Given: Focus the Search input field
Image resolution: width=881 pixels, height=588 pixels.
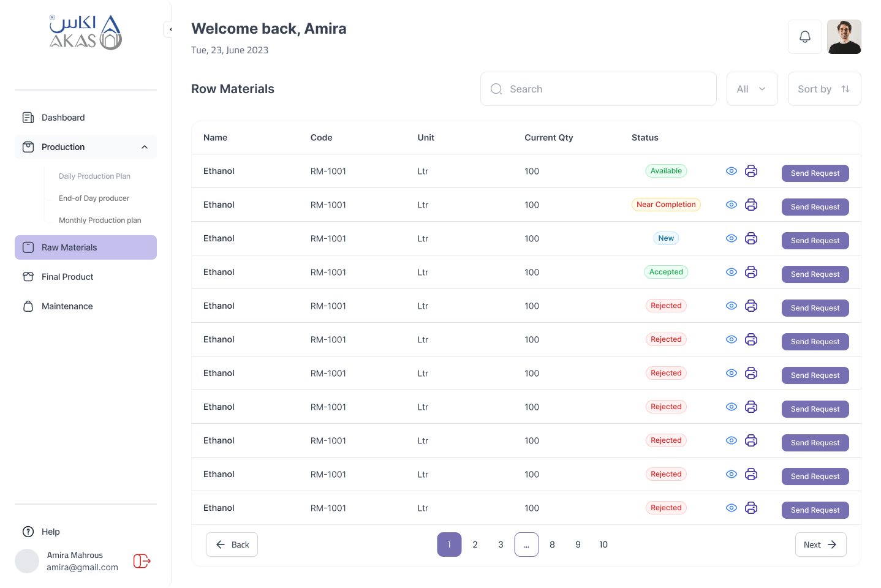Looking at the screenshot, I should [599, 89].
